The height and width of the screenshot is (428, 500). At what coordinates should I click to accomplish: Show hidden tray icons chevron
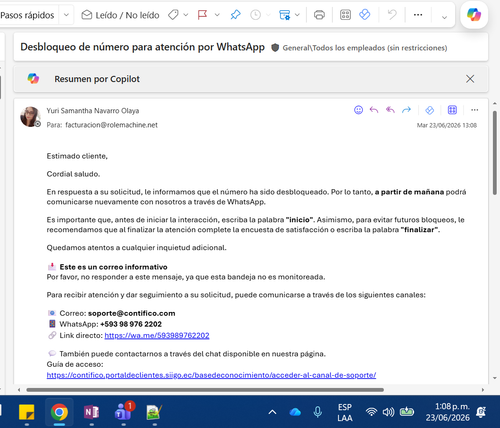272,412
